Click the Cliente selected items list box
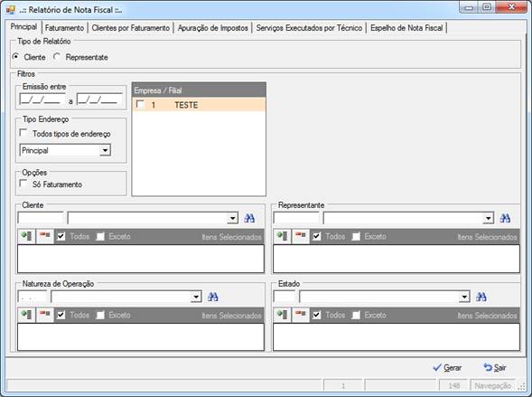 141,259
